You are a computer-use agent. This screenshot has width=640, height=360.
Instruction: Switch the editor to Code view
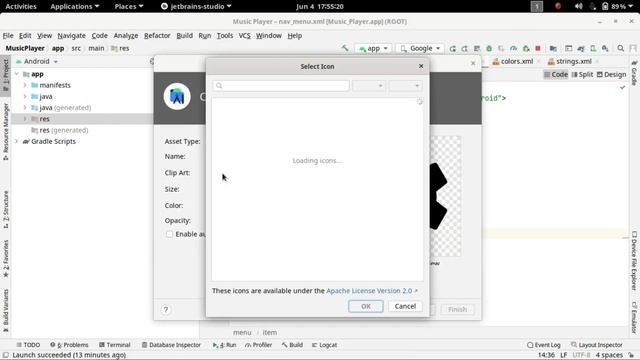556,74
